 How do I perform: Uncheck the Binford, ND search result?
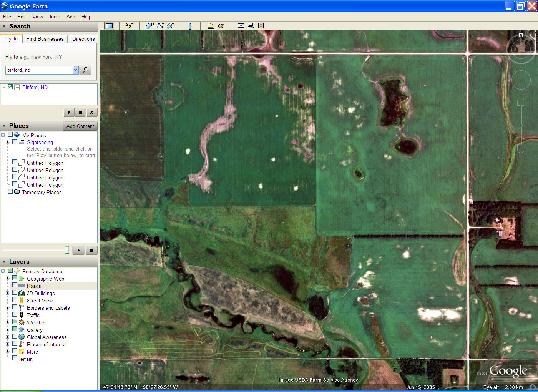[x=10, y=87]
